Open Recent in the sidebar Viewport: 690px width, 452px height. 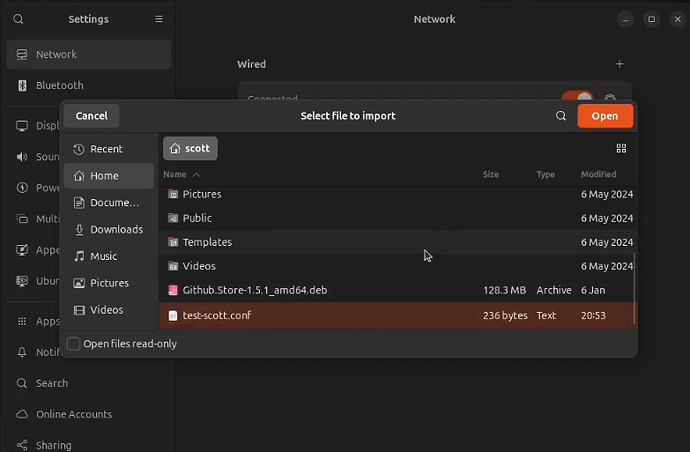click(106, 149)
